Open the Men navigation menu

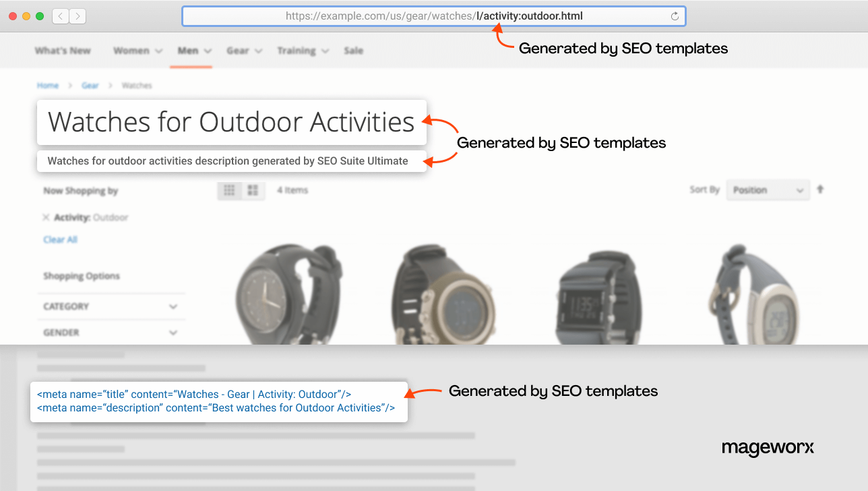[x=187, y=50]
